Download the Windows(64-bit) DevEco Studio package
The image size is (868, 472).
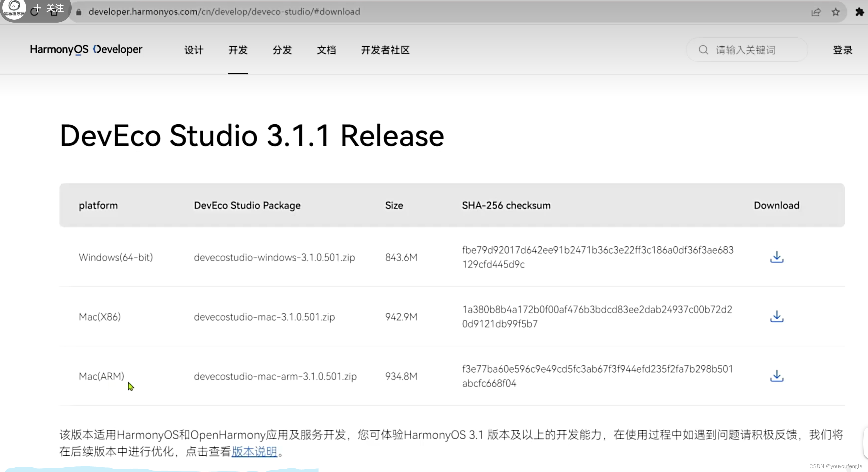coord(777,257)
